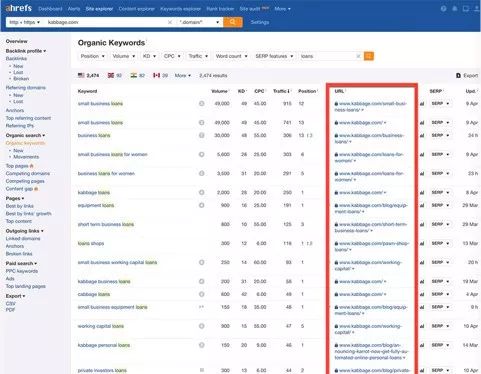Open the chart icon for 'business loans' row
Screen dimensions: 481x374
[422, 135]
